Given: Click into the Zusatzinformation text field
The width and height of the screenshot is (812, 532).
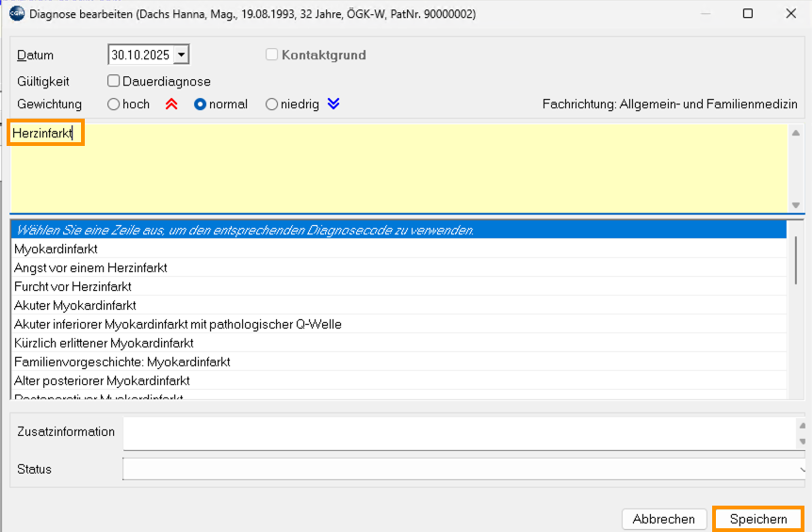Looking at the screenshot, I should 457,433.
